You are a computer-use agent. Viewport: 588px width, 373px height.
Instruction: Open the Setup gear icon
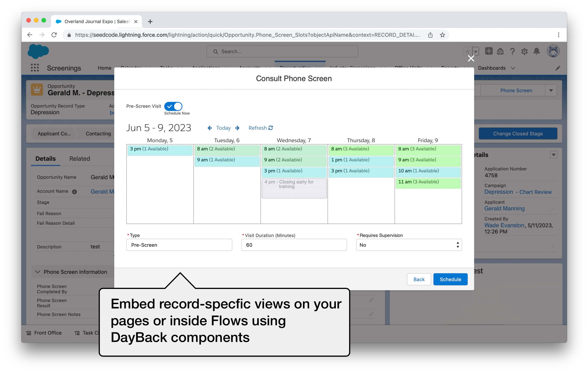click(524, 51)
